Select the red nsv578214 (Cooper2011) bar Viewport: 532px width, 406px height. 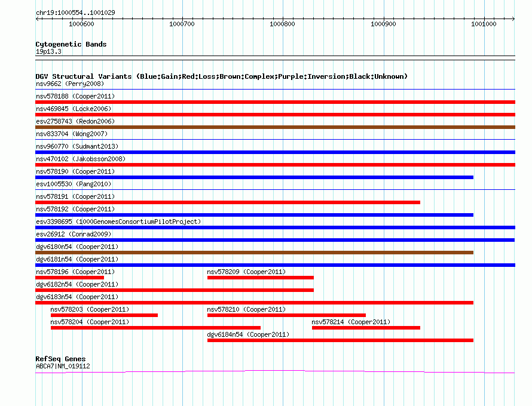pos(366,328)
